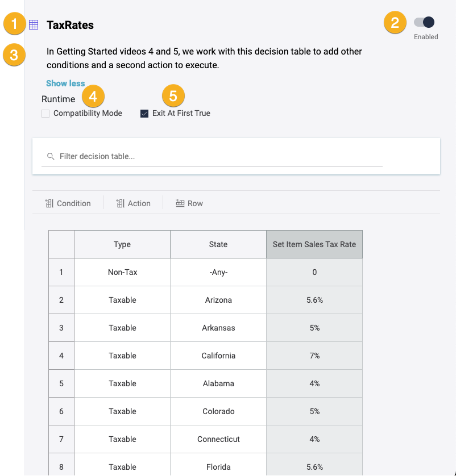Enable the Compatibility Mode checkbox
The height and width of the screenshot is (476, 456).
pos(45,114)
